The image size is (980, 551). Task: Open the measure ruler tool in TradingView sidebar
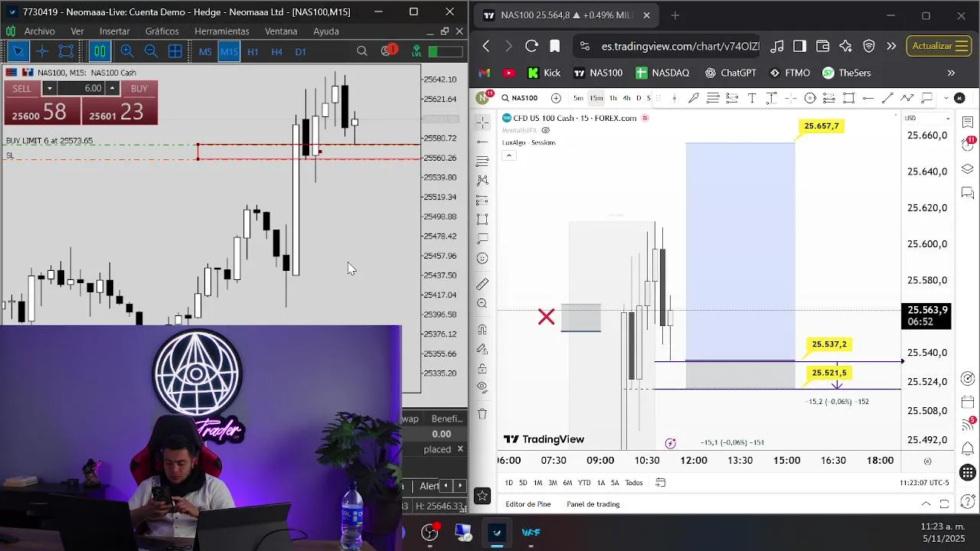482,284
